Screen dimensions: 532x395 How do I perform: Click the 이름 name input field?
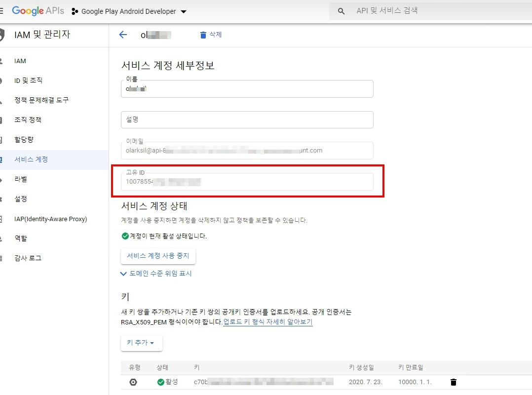[x=247, y=89]
